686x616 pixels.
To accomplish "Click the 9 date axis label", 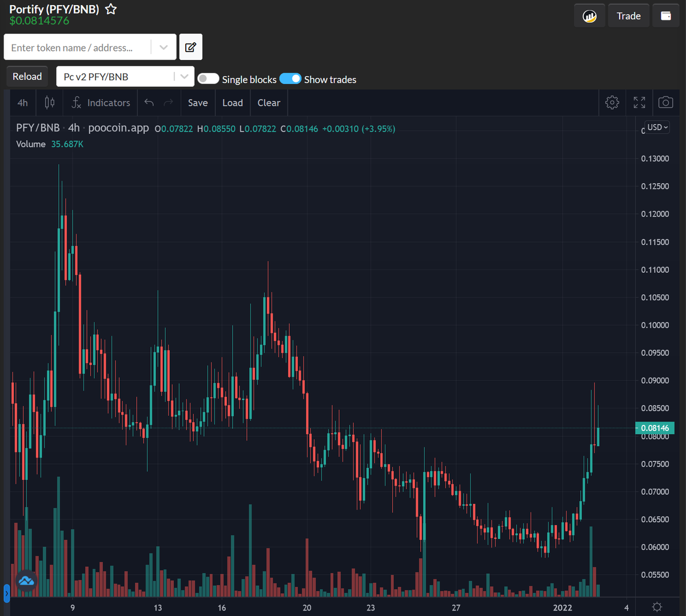I will click(73, 607).
